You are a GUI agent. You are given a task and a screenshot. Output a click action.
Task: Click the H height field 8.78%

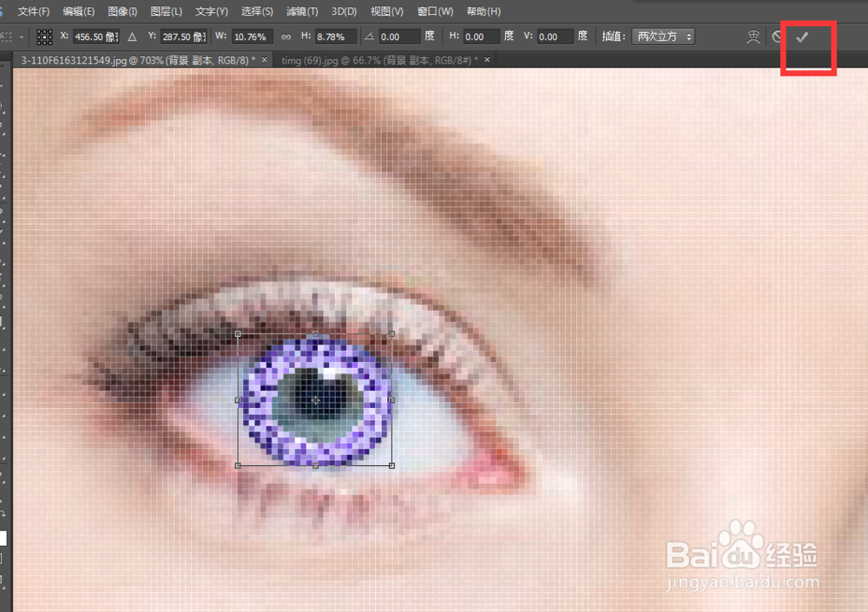335,37
